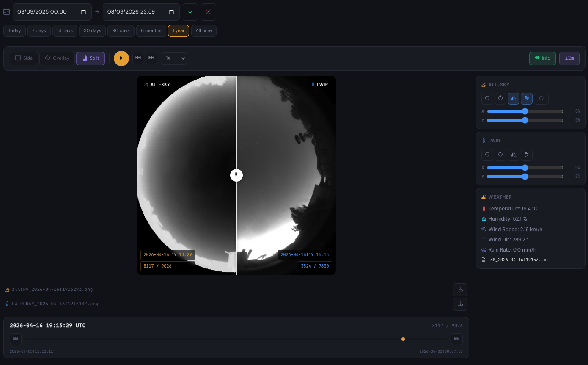Click All-Sky timestamp 2026-04-16T19:13:29 label

(168, 255)
